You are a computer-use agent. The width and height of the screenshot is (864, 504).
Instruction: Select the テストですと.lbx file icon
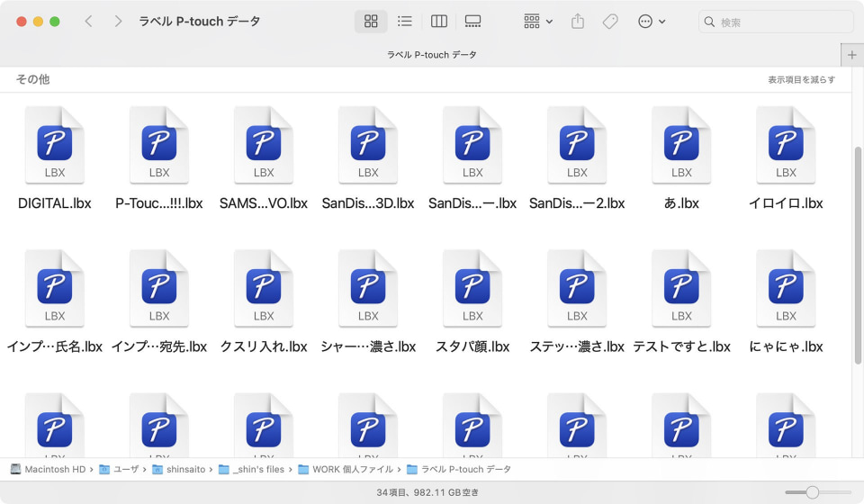(x=681, y=288)
